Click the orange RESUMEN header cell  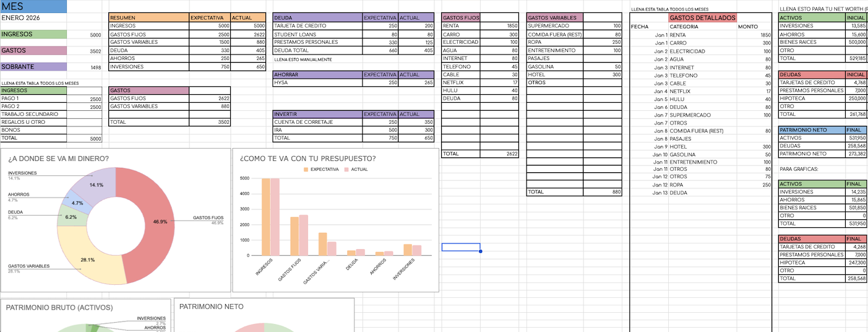click(x=148, y=18)
